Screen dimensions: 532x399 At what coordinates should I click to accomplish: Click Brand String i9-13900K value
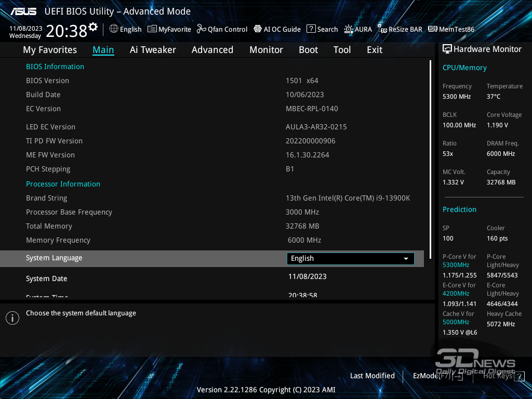(x=348, y=198)
